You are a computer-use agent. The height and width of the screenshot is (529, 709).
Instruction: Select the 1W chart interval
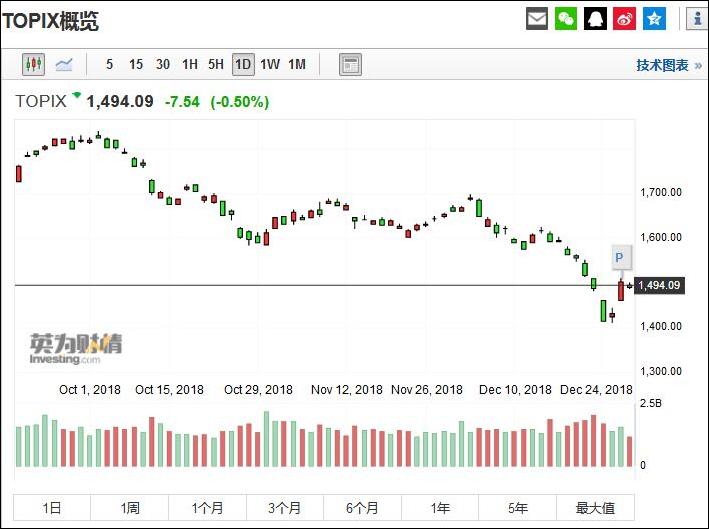[270, 65]
